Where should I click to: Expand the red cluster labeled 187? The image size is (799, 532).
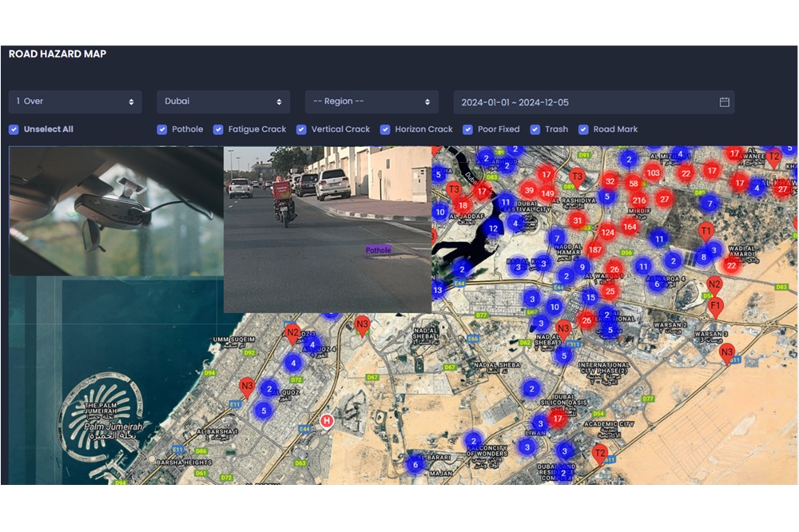point(594,249)
